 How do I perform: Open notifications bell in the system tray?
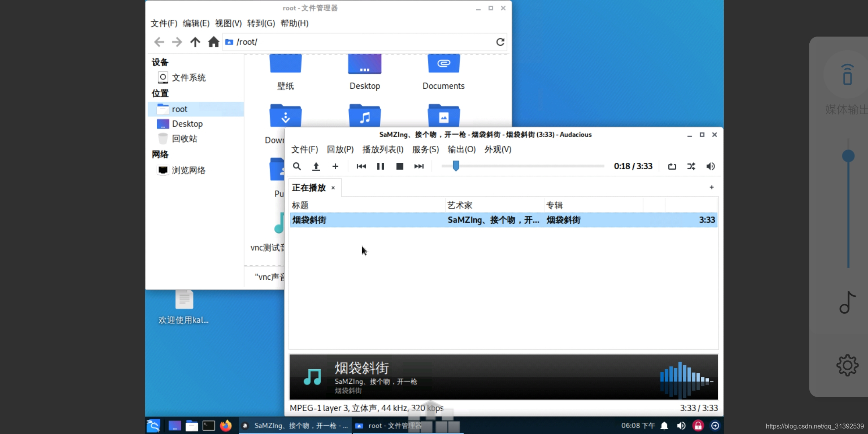(x=664, y=426)
